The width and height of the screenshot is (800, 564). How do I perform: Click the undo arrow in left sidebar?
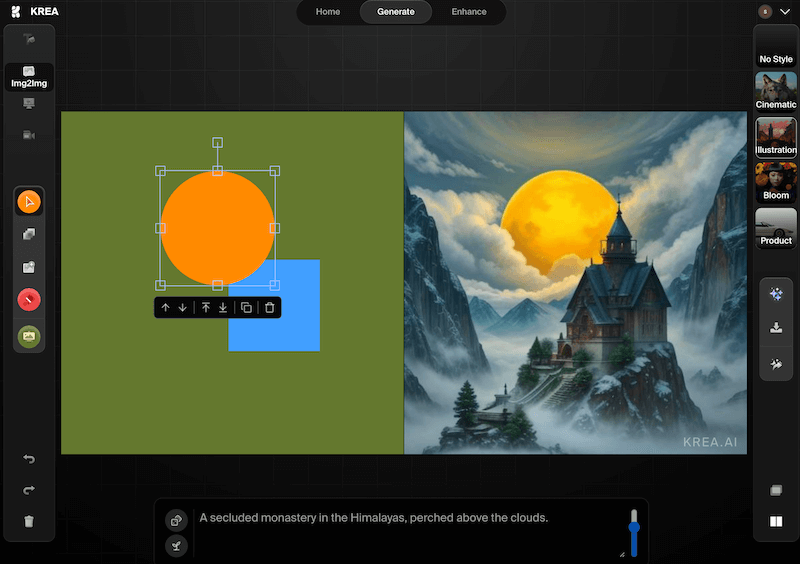[x=29, y=459]
